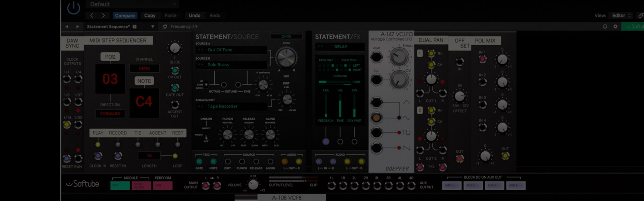644x201 pixels.
Task: Open the View Editor selector
Action: [x=621, y=15]
